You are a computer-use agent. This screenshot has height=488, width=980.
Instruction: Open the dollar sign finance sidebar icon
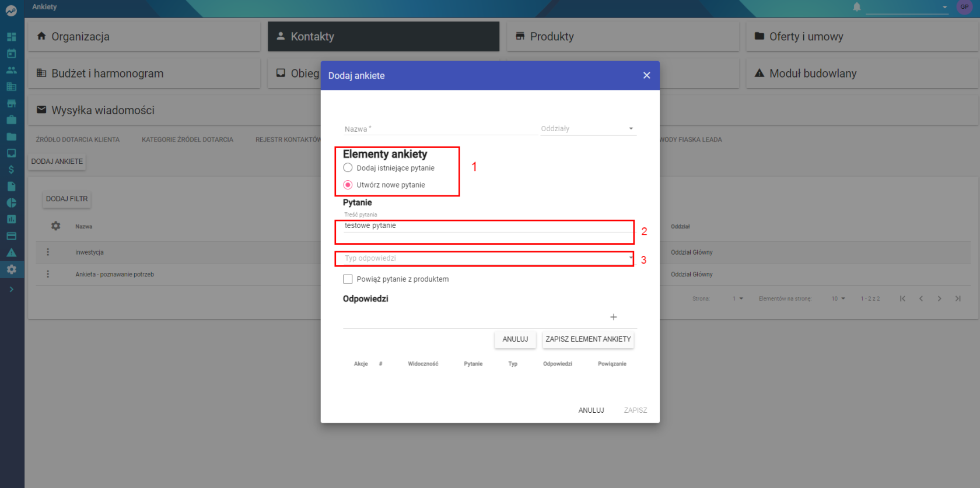tap(11, 170)
